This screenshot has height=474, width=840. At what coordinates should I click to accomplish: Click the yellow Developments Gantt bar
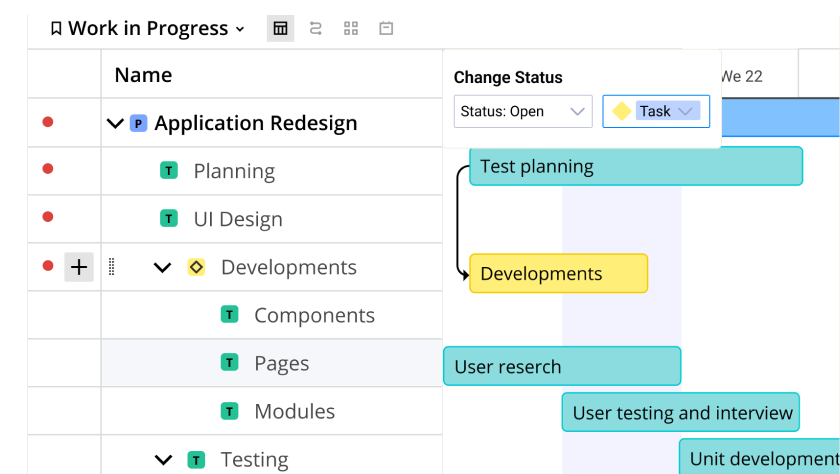point(558,273)
